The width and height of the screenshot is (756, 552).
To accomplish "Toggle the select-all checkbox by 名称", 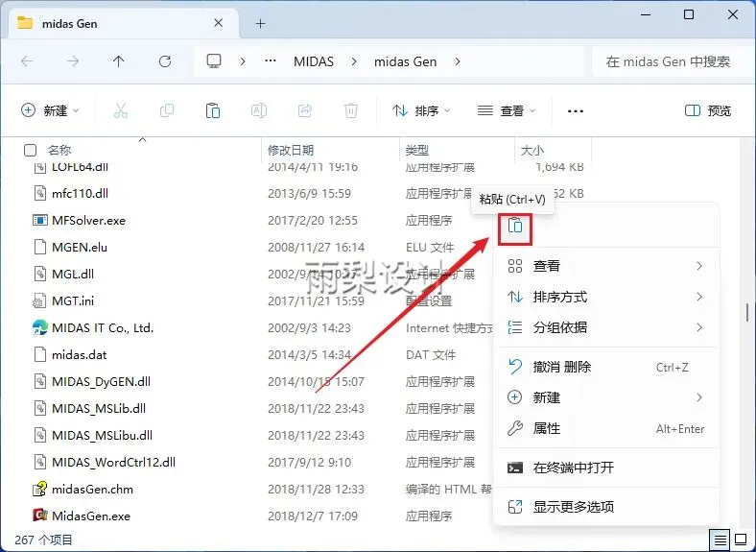I will 30,150.
